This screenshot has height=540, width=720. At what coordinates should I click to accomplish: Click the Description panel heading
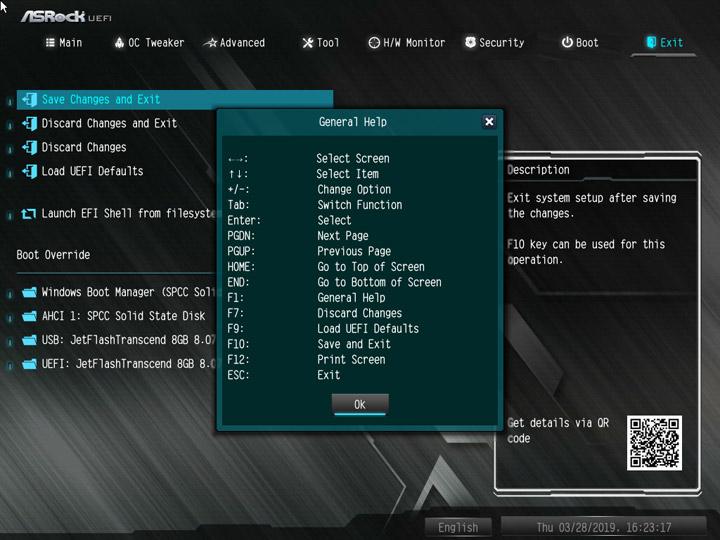pyautogui.click(x=538, y=170)
